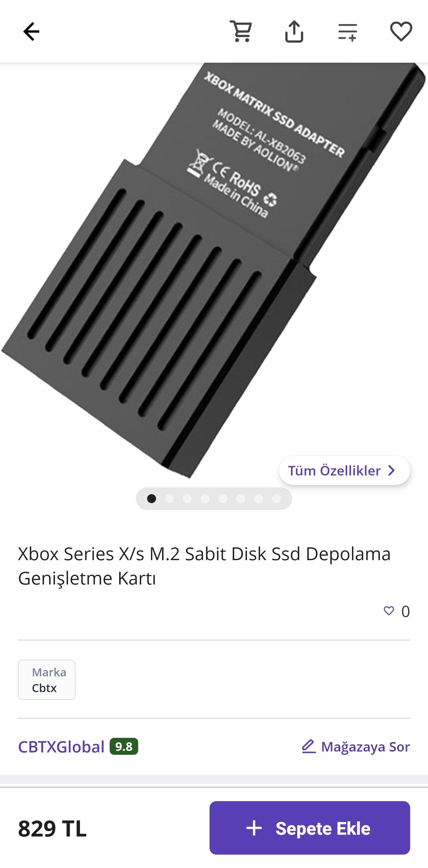Screen dimensions: 428x868
Task: Click the pencil icon beside Mağazaya Sor
Action: [x=309, y=746]
